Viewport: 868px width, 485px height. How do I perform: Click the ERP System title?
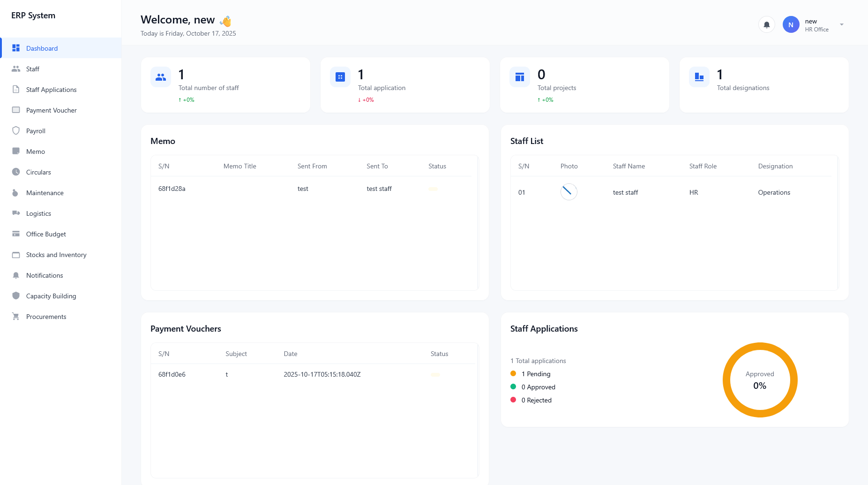click(x=33, y=15)
